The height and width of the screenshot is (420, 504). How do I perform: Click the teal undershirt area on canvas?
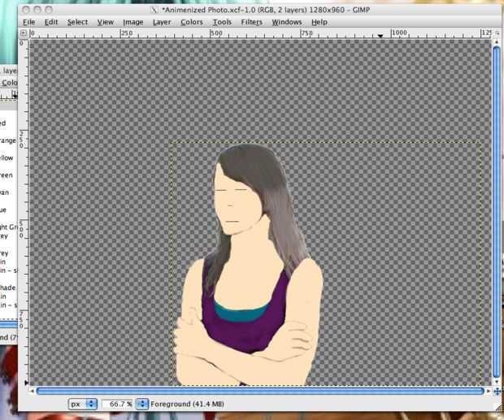point(241,313)
